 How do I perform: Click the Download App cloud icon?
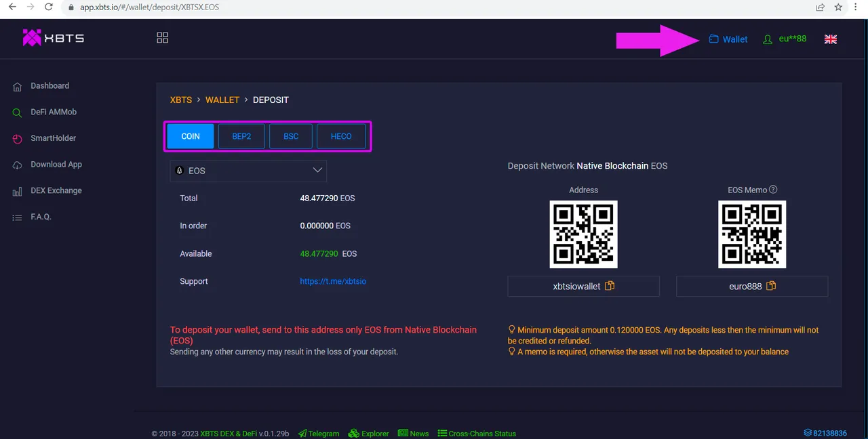[17, 165]
